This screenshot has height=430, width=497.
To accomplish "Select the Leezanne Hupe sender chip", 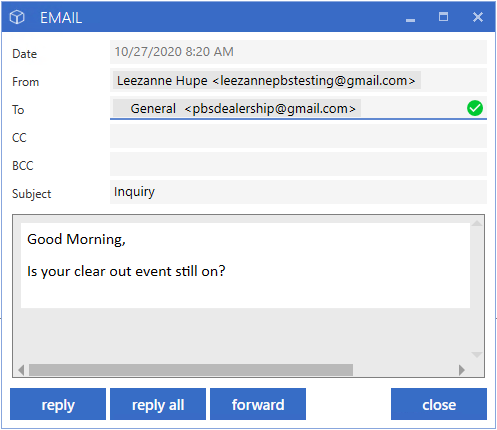I will coord(267,80).
